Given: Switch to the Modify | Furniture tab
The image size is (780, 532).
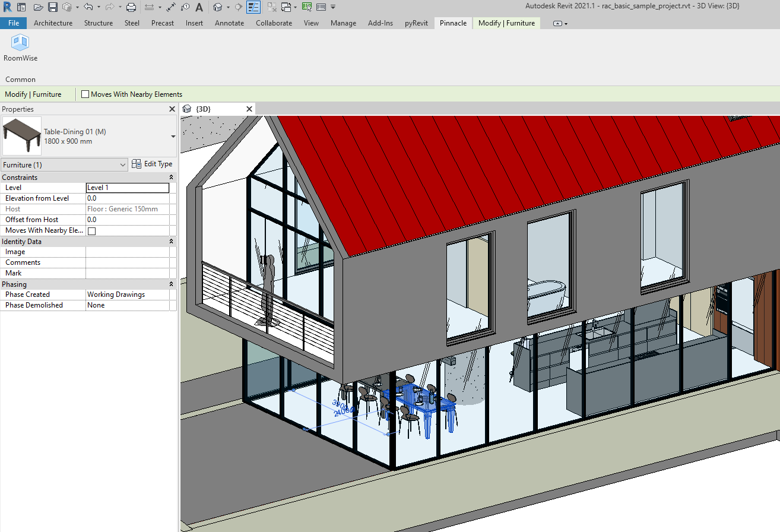Looking at the screenshot, I should point(506,23).
